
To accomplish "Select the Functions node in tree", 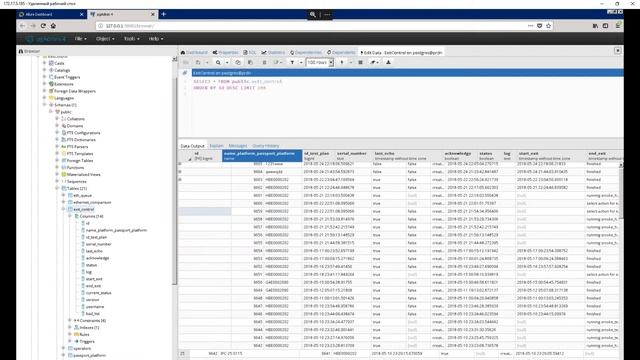I will coord(75,167).
